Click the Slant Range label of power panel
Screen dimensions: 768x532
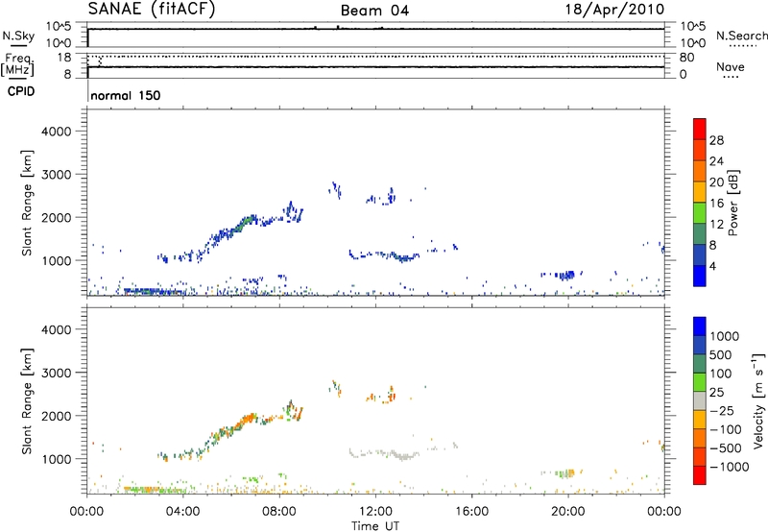pos(27,203)
